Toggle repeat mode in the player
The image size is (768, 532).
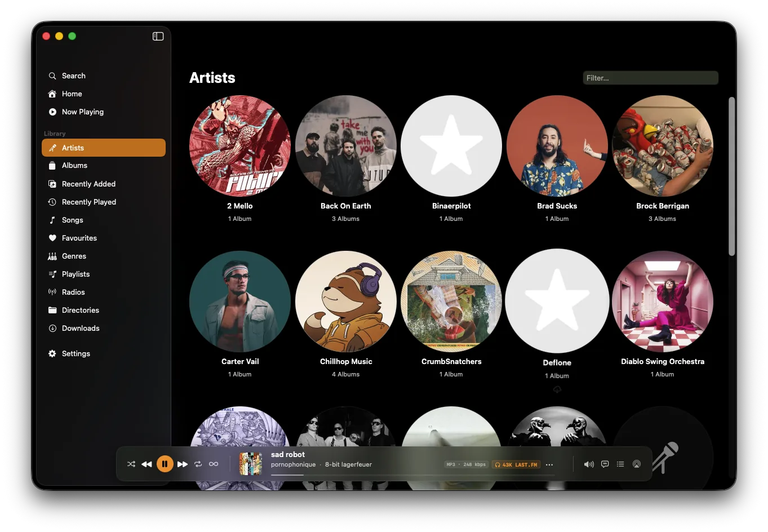pyautogui.click(x=198, y=464)
